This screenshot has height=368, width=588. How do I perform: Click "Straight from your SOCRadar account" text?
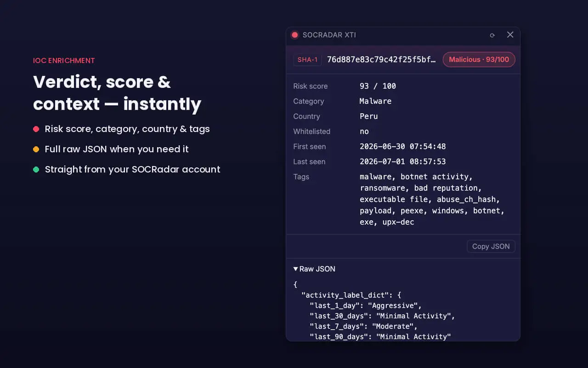[133, 169]
